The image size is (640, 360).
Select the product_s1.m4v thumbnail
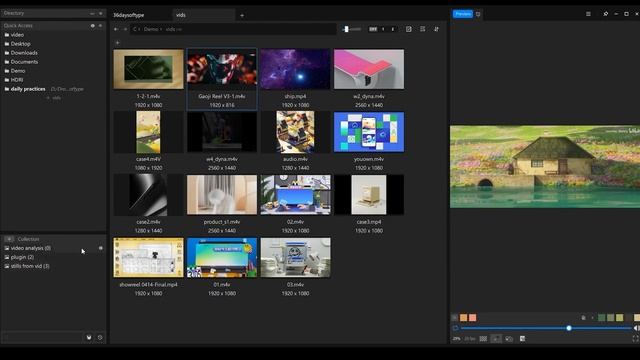tap(222, 195)
